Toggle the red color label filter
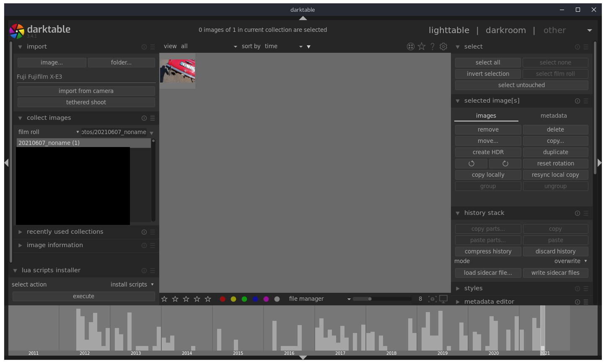The image size is (606, 364). (222, 299)
